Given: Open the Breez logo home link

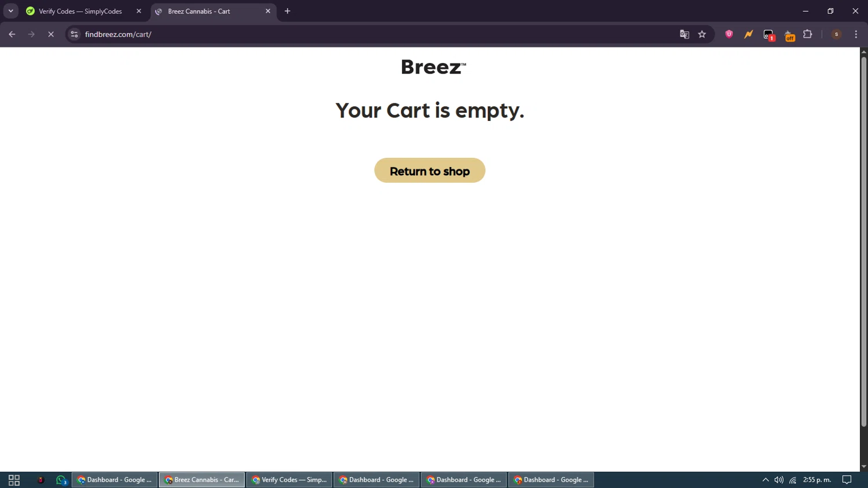Looking at the screenshot, I should click(x=433, y=67).
